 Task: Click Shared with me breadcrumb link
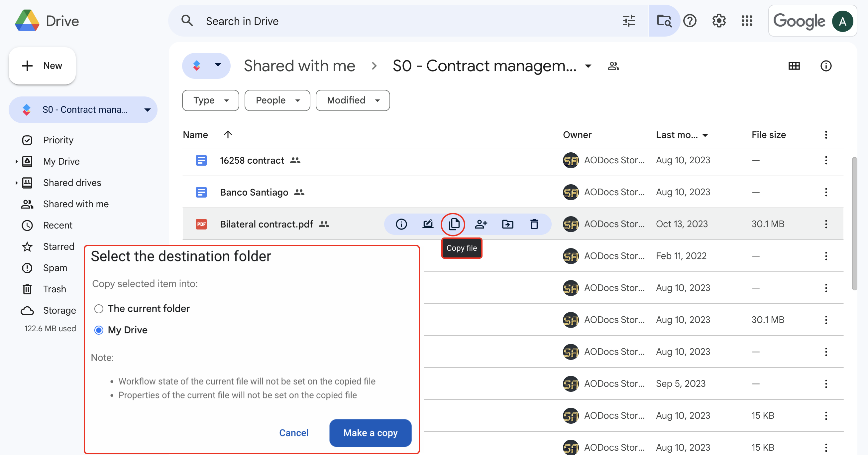tap(299, 66)
